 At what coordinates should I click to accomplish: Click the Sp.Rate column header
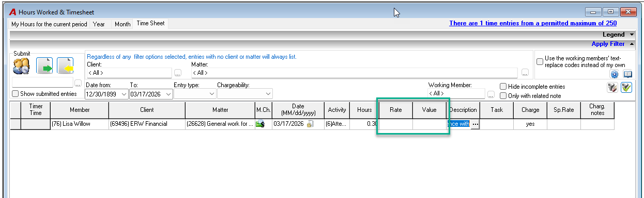coord(564,110)
